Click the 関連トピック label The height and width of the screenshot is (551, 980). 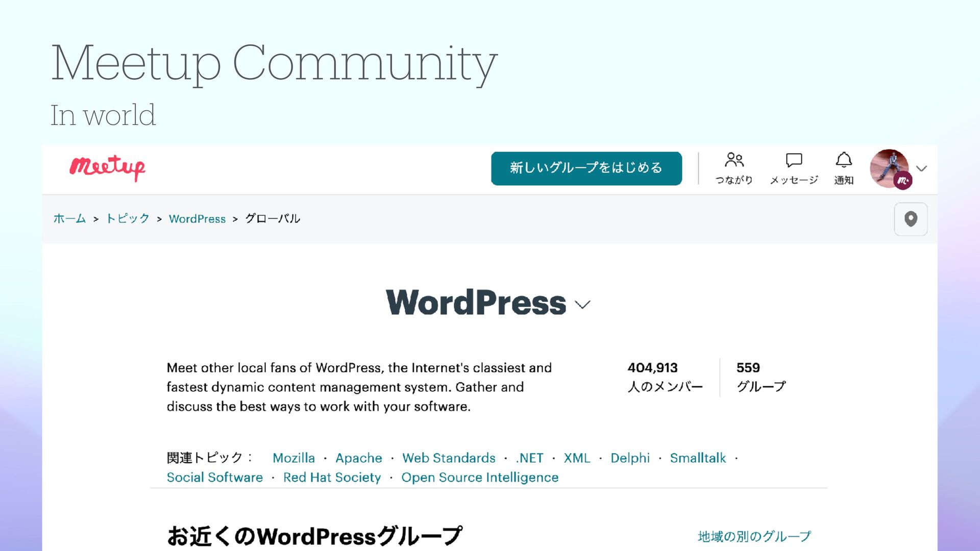click(209, 458)
